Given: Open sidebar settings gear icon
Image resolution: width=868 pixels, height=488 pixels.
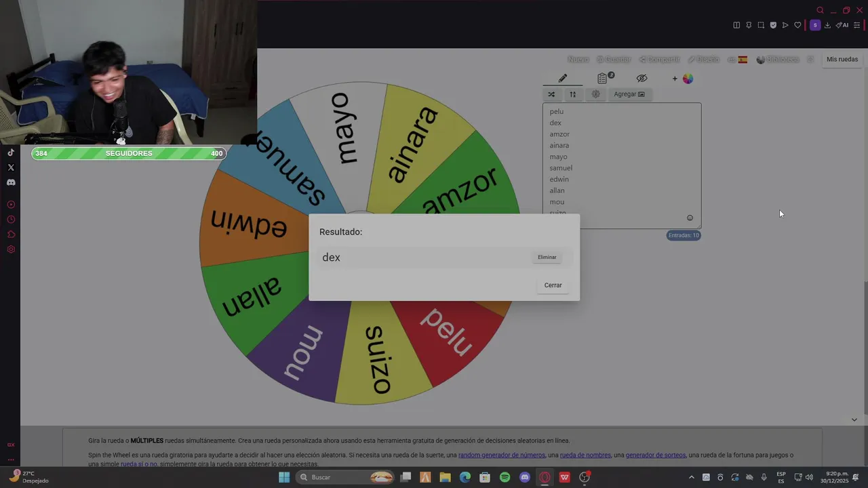Looking at the screenshot, I should [11, 249].
